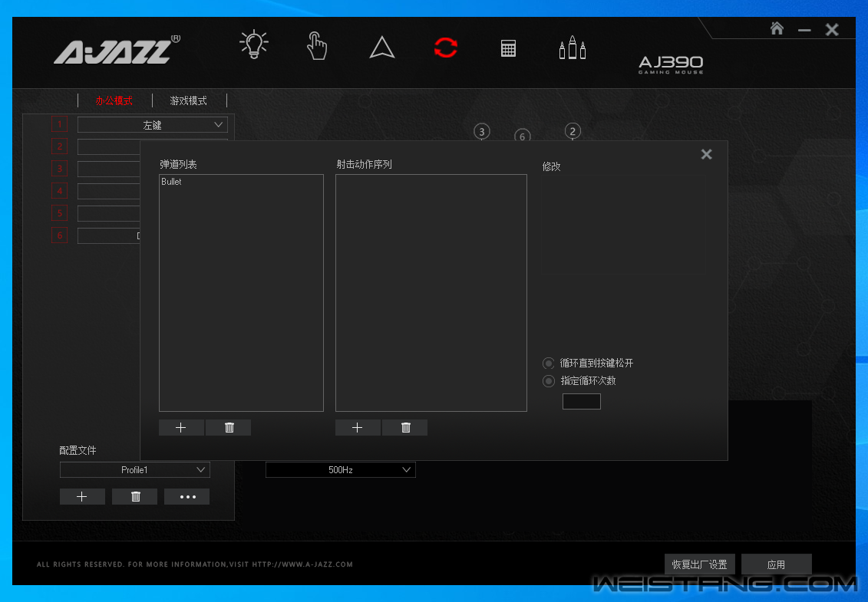Select the red refresh arrows icon

446,48
